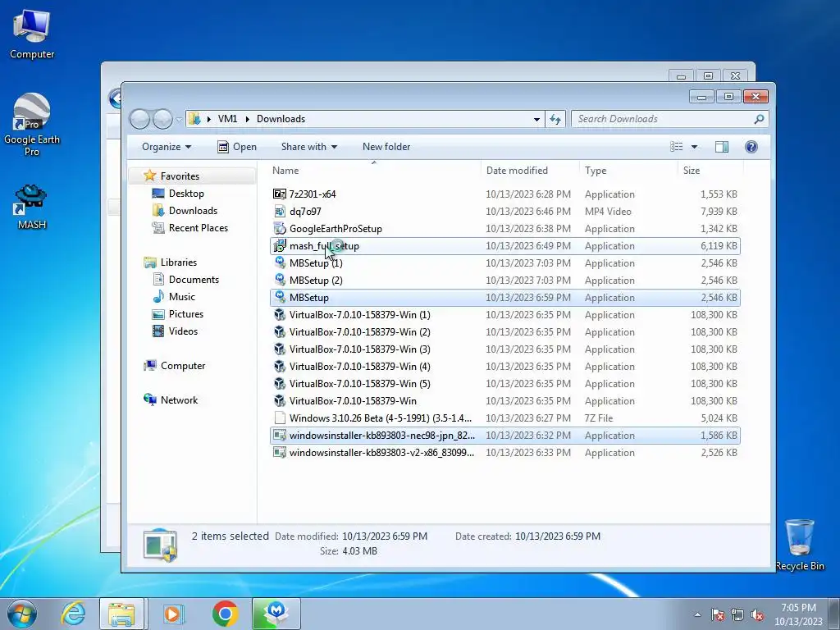The height and width of the screenshot is (630, 840).
Task: Select GoogleEarthProSetup file icon
Action: [x=280, y=228]
